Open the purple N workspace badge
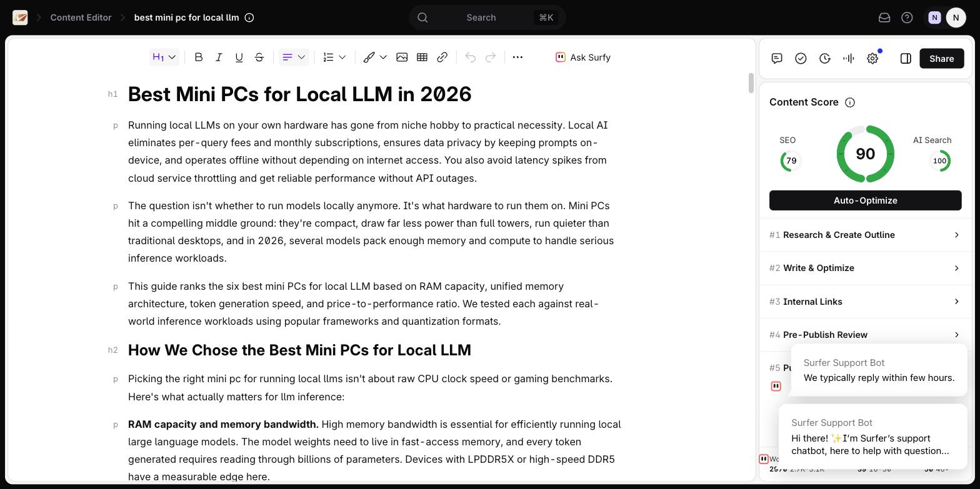 [934, 17]
